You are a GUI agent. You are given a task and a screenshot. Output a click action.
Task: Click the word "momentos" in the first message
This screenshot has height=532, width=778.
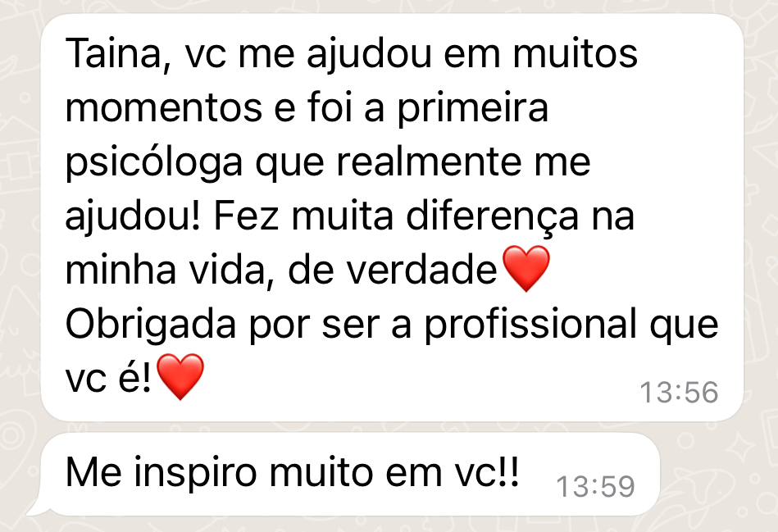click(x=164, y=109)
